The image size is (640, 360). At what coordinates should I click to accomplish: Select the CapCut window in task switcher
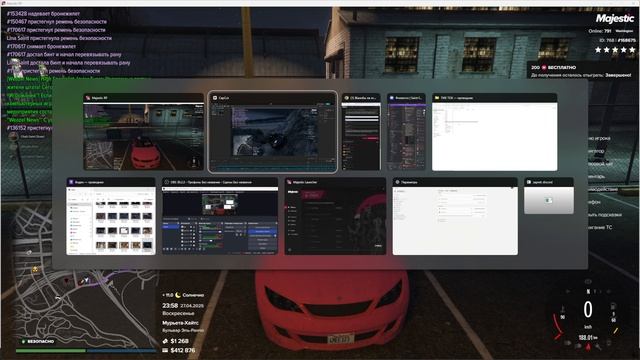click(x=273, y=132)
